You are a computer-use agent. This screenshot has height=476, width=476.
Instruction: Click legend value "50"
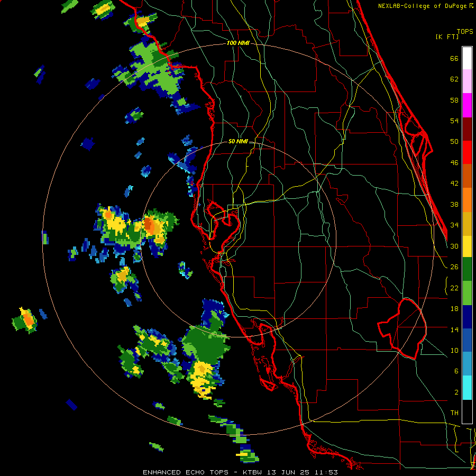point(454,142)
